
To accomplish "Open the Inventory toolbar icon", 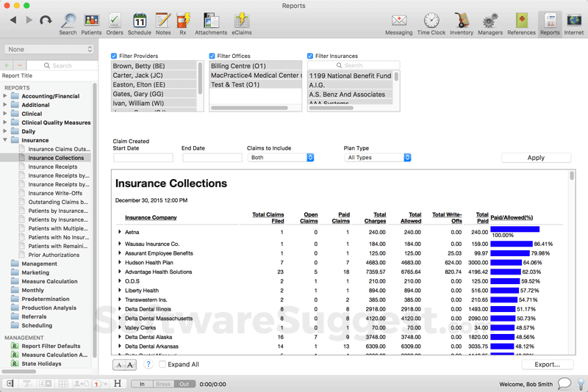I will [x=462, y=21].
